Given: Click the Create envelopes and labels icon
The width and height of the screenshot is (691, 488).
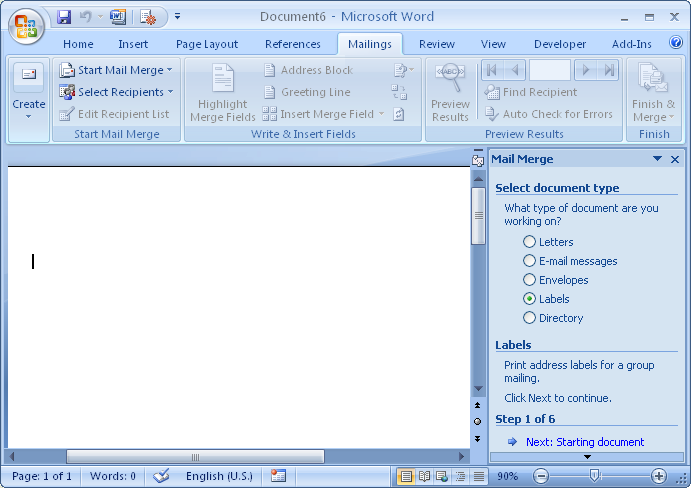Looking at the screenshot, I should point(28,91).
